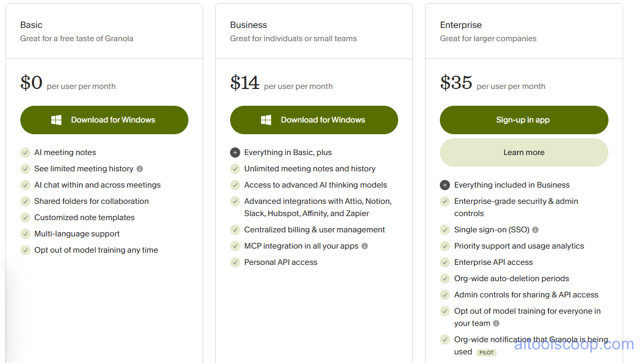This screenshot has height=363, width=644.
Task: Click the Windows logo icon on Business download button
Action: click(x=266, y=120)
